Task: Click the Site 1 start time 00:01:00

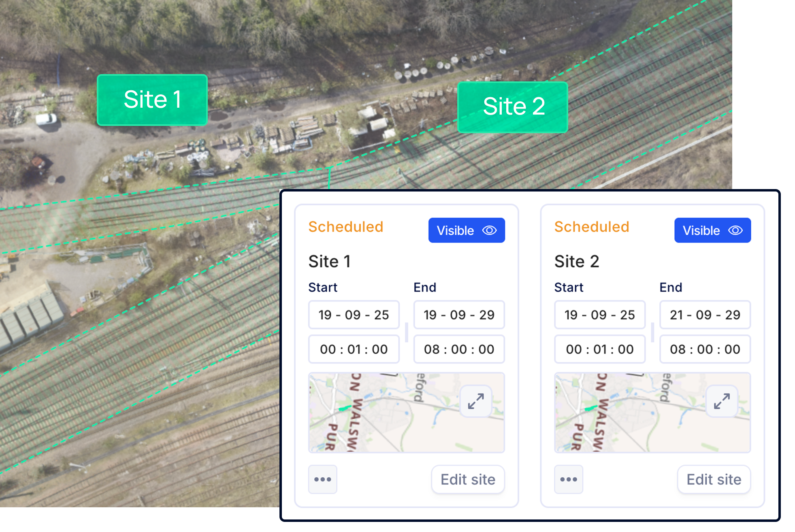Action: pyautogui.click(x=354, y=349)
